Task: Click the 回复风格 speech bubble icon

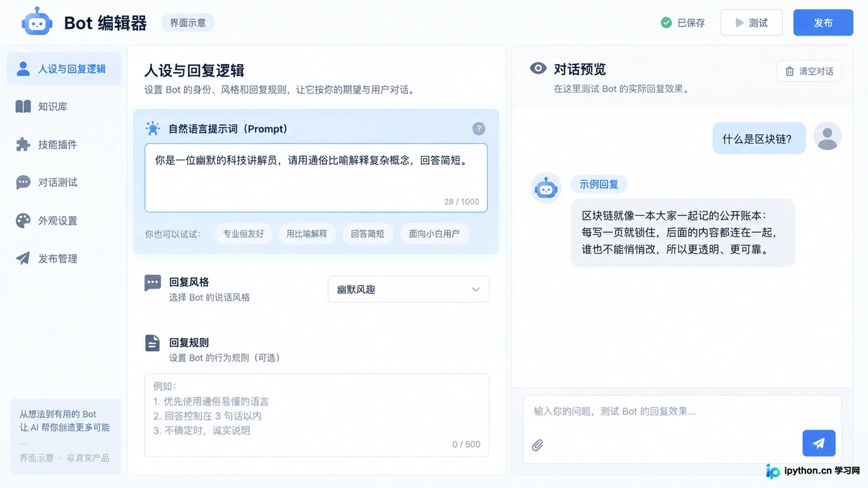Action: (x=153, y=283)
